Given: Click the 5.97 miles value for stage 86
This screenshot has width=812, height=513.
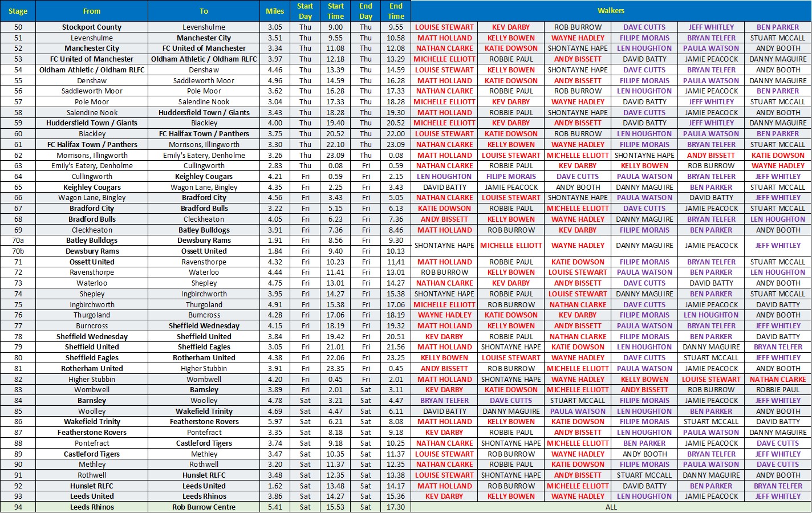Looking at the screenshot, I should coord(275,422).
